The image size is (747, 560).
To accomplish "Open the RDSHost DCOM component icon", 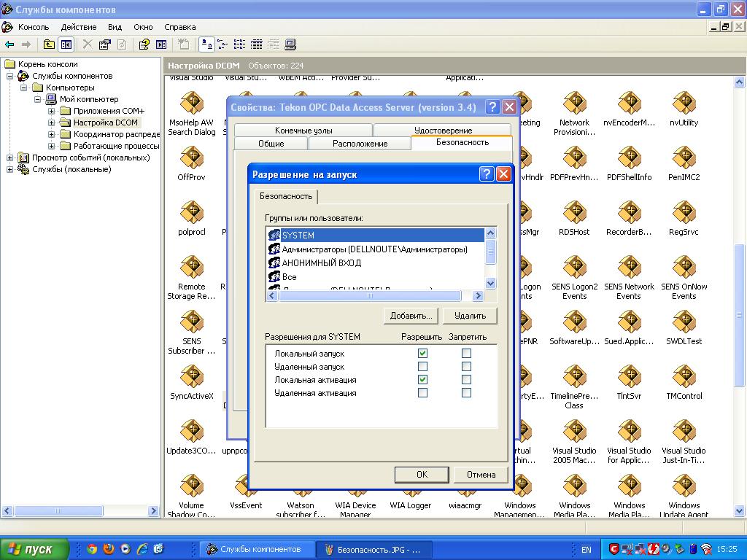I will (x=574, y=213).
